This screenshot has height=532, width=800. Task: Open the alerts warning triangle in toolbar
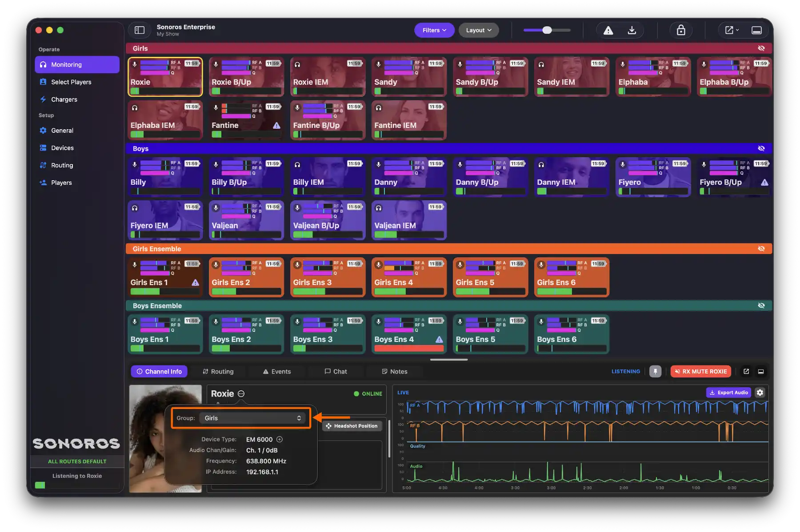click(x=608, y=30)
